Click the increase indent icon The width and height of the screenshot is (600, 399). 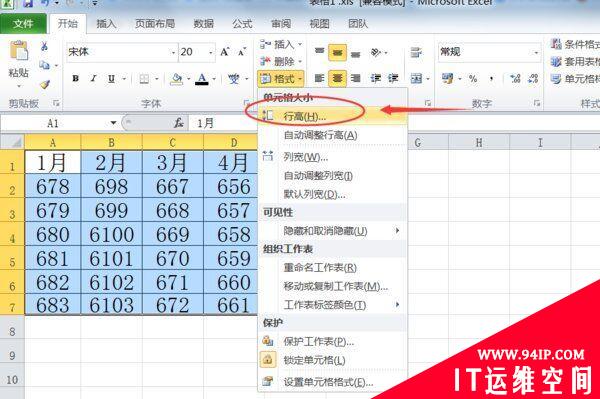click(x=393, y=78)
